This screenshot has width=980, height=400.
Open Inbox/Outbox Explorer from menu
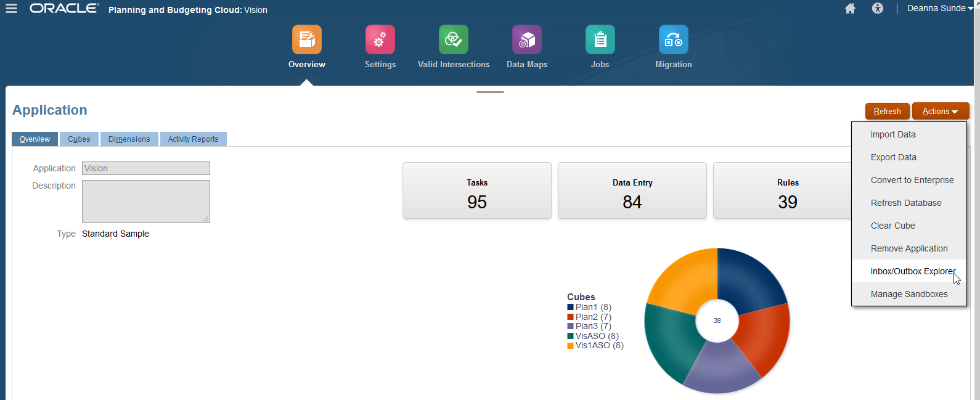click(x=909, y=271)
